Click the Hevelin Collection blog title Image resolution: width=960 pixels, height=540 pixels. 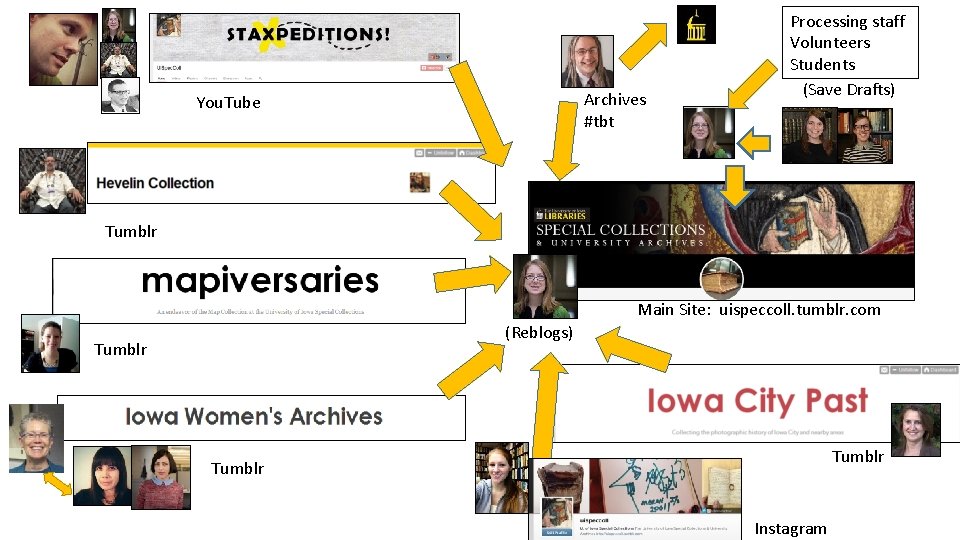[155, 182]
